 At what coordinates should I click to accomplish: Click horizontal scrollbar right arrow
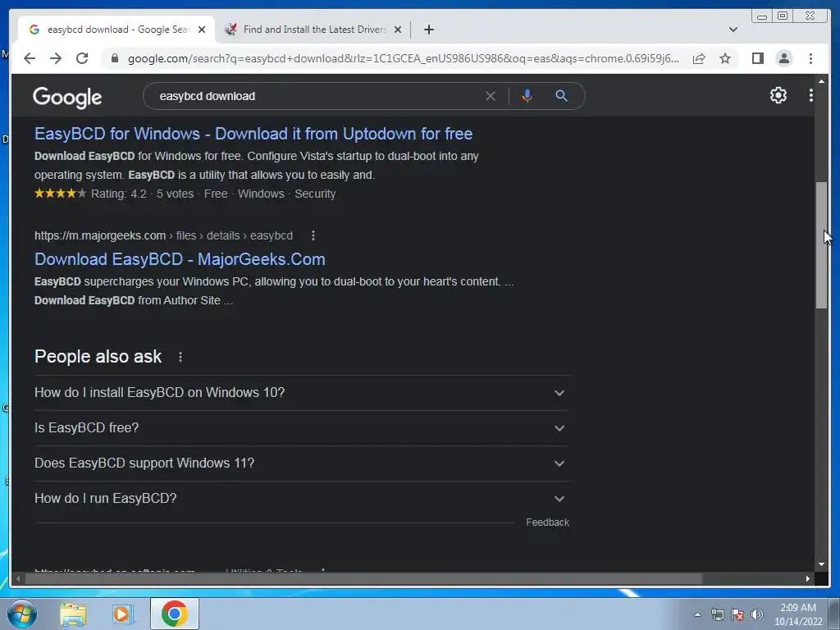[x=808, y=578]
